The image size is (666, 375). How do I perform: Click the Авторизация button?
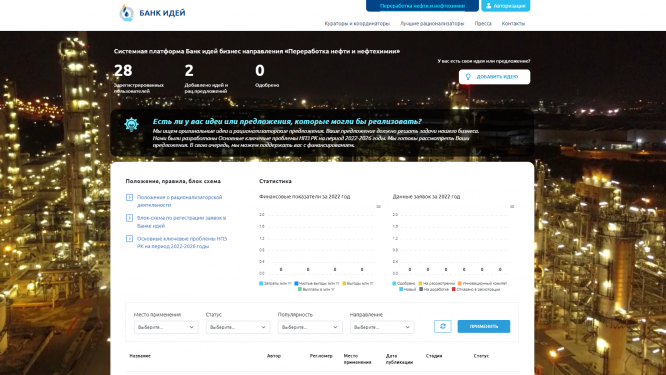click(505, 6)
